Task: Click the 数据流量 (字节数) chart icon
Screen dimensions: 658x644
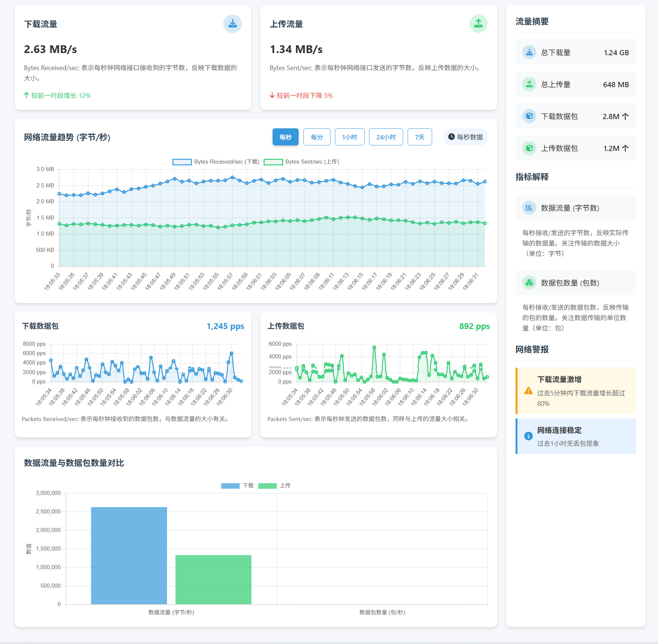Action: pyautogui.click(x=529, y=208)
